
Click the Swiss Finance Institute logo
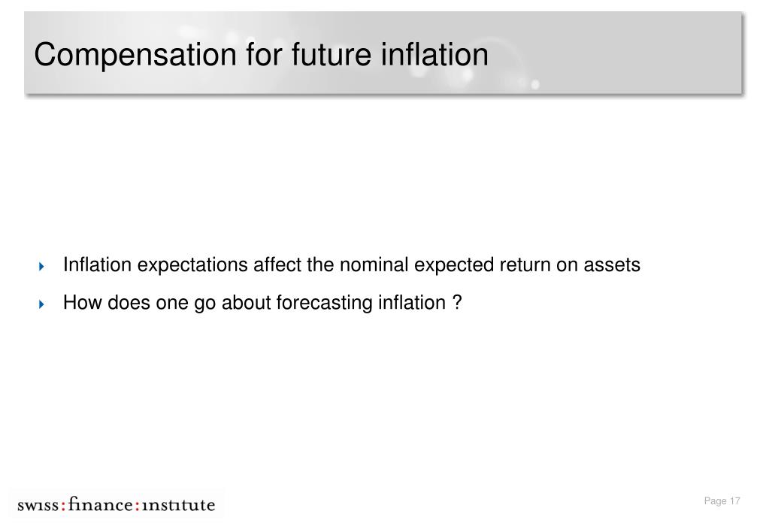[117, 504]
